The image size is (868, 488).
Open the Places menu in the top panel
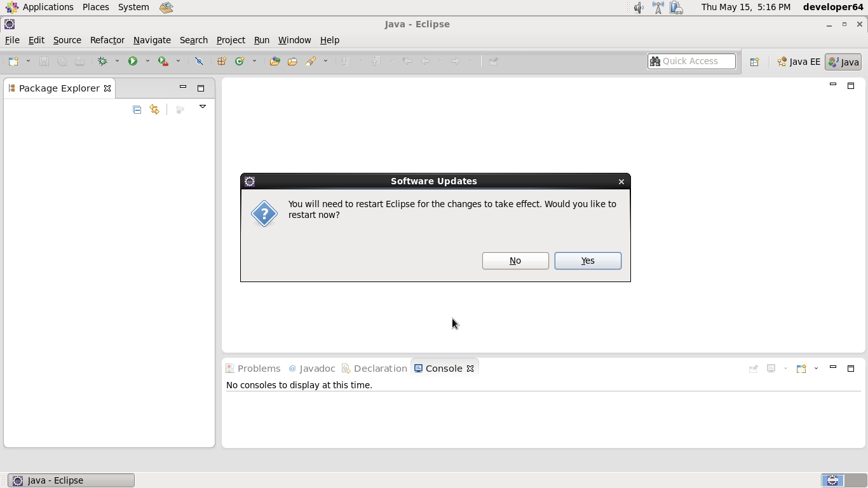(96, 7)
